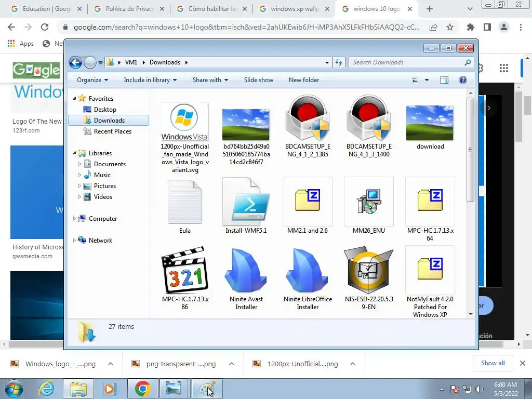The image size is (532, 399).
Task: Click the Explorer Forward navigation button
Action: [90, 62]
